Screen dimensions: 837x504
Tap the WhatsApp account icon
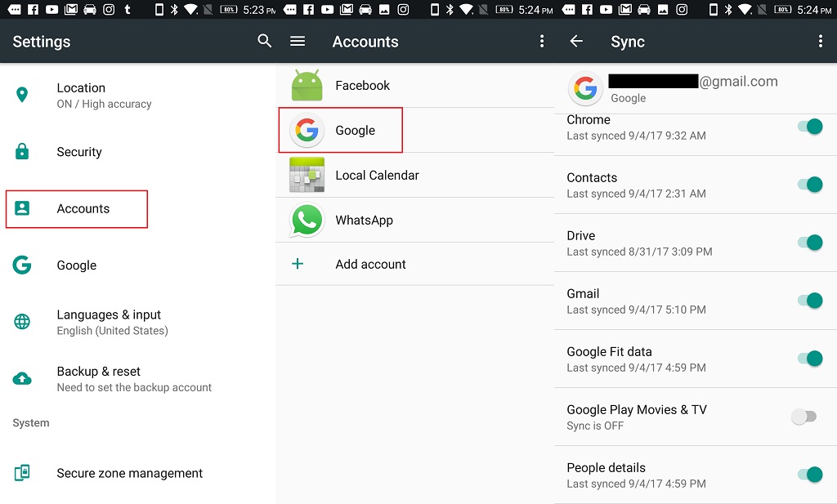[x=306, y=219]
